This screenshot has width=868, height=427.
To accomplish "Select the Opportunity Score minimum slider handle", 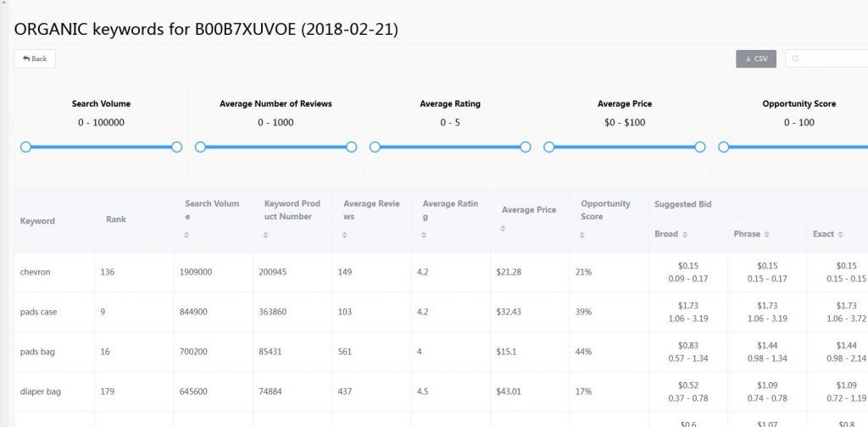I will point(723,147).
